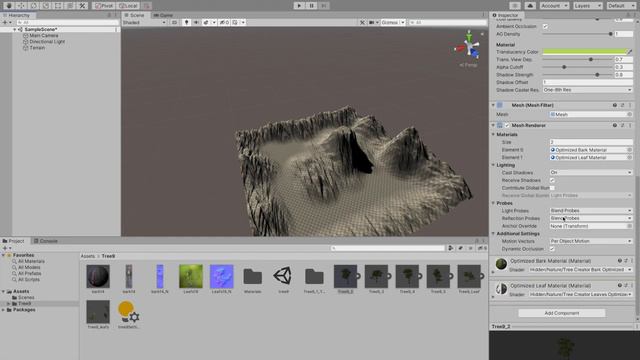Screen dimensions: 640x360
Task: Click the Pause button
Action: click(311, 6)
